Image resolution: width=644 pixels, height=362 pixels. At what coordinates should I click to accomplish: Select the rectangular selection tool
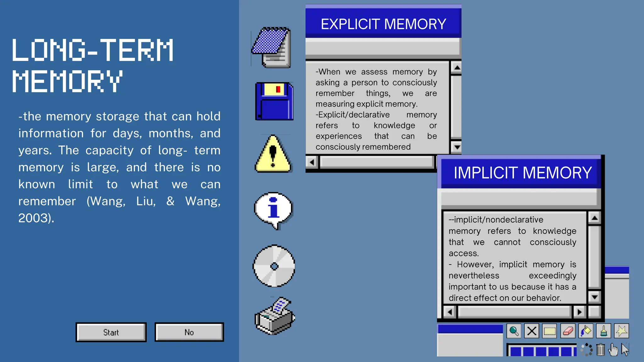[550, 331]
